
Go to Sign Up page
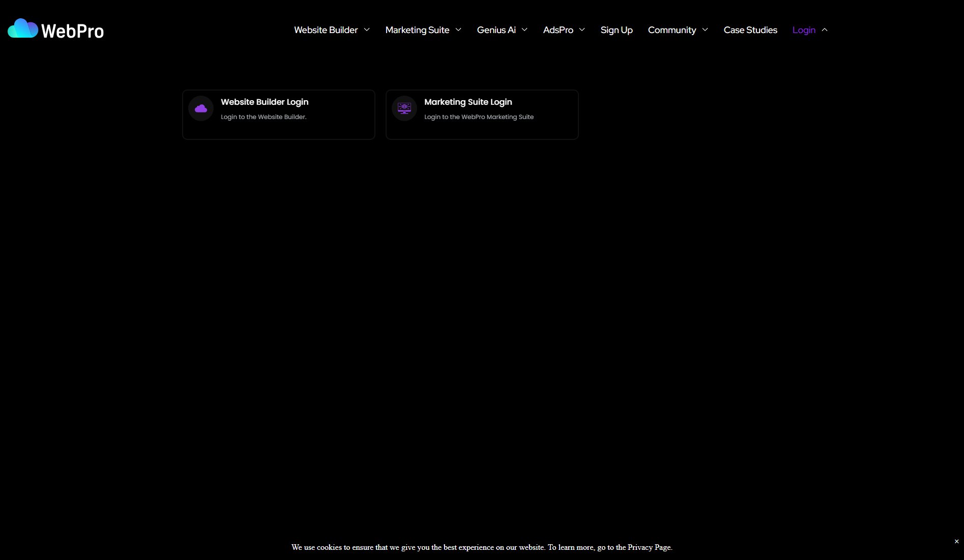[x=617, y=30]
